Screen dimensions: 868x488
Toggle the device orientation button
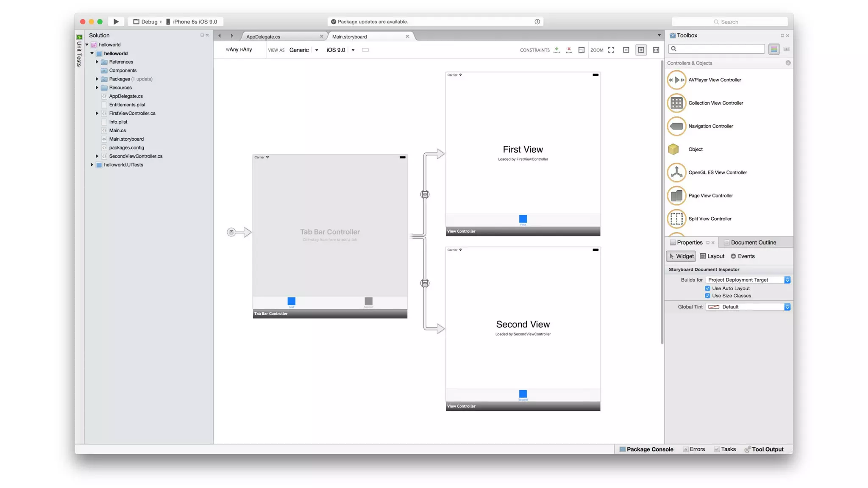tap(365, 50)
